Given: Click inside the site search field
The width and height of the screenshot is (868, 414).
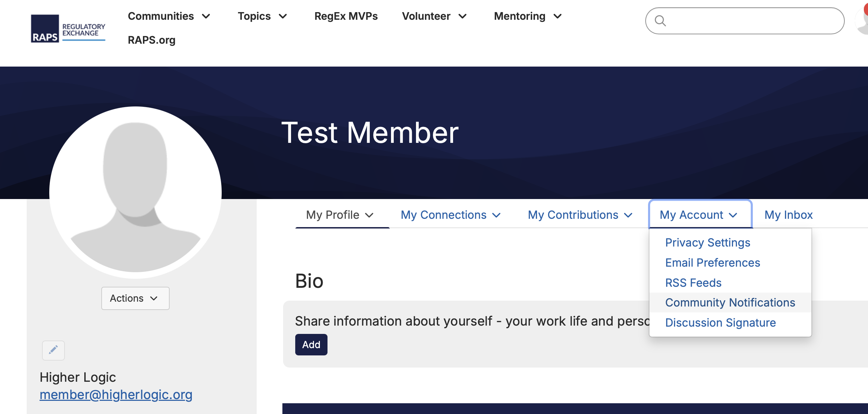Looking at the screenshot, I should (753, 21).
